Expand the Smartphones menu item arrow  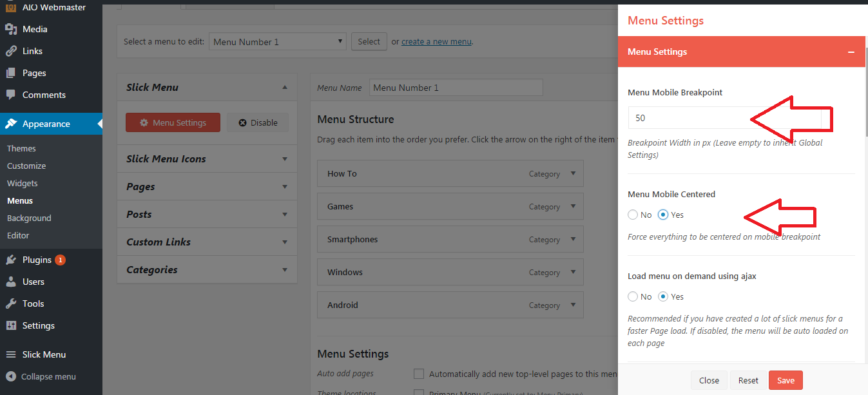pyautogui.click(x=573, y=239)
